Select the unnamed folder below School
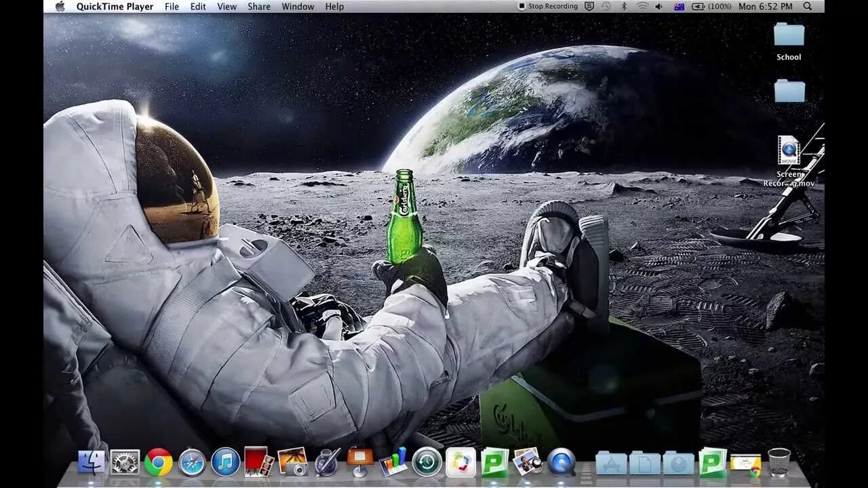 click(x=789, y=91)
